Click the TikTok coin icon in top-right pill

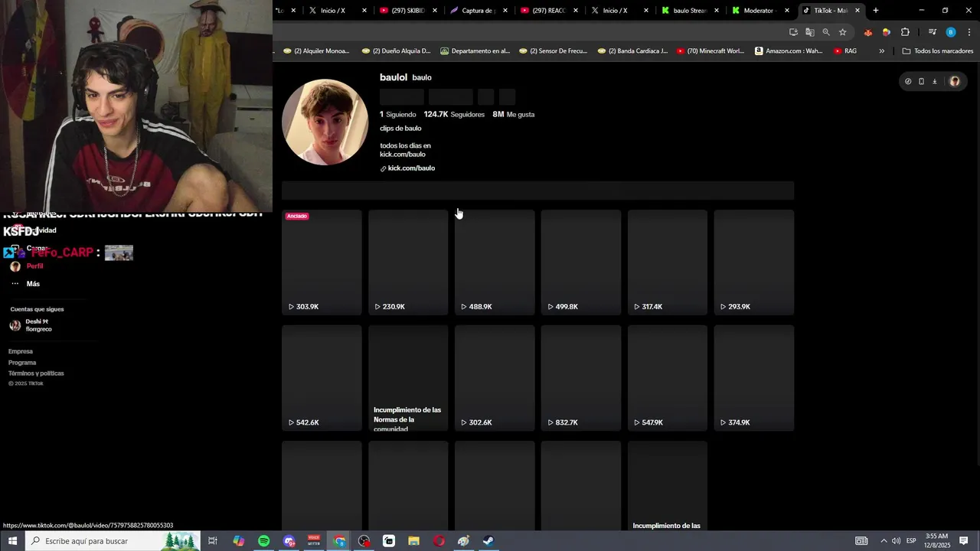908,81
